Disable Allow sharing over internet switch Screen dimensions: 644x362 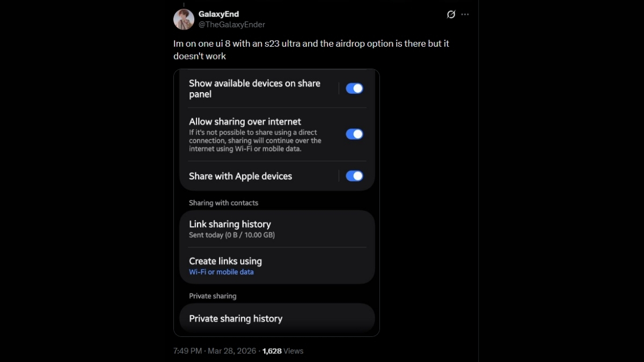pyautogui.click(x=354, y=134)
